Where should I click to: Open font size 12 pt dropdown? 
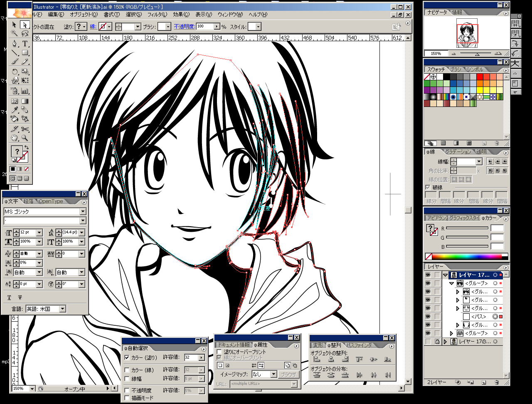(x=39, y=233)
